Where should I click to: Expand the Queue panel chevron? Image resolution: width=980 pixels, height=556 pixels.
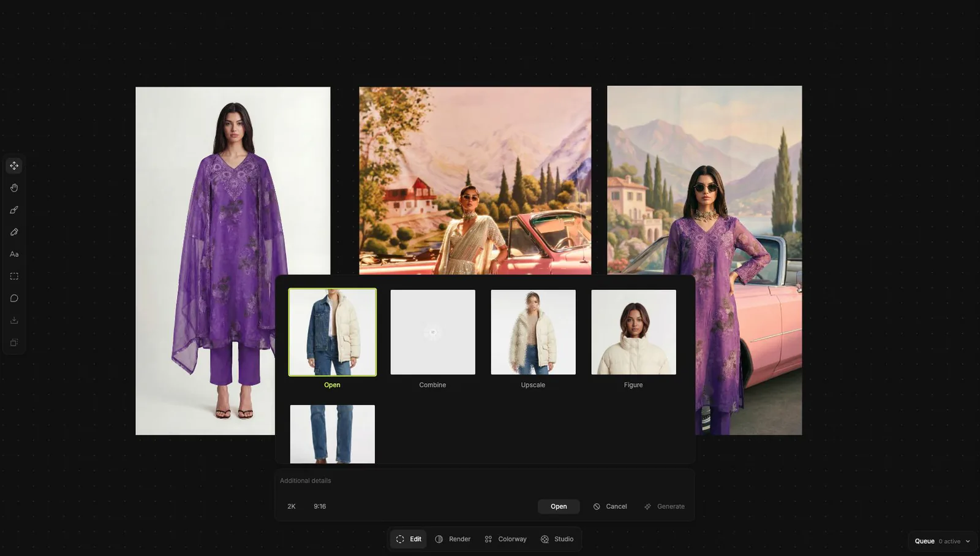[968, 541]
